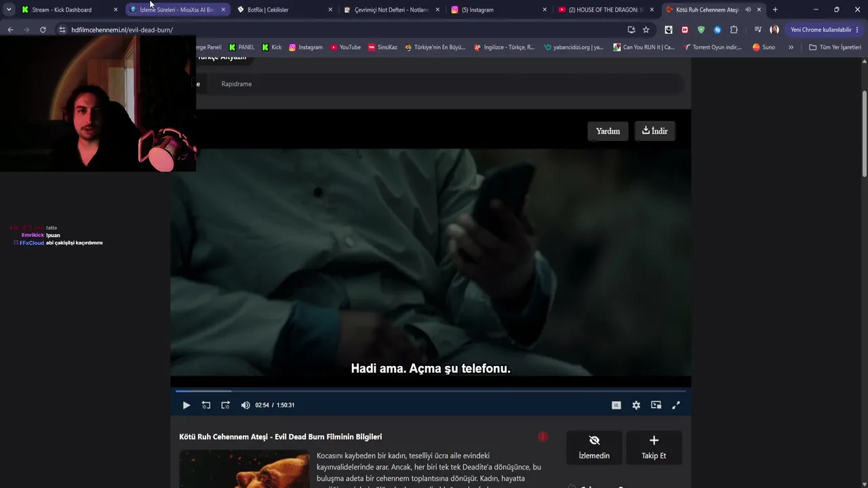
Task: Bookmark this page with the star icon
Action: coord(646,30)
